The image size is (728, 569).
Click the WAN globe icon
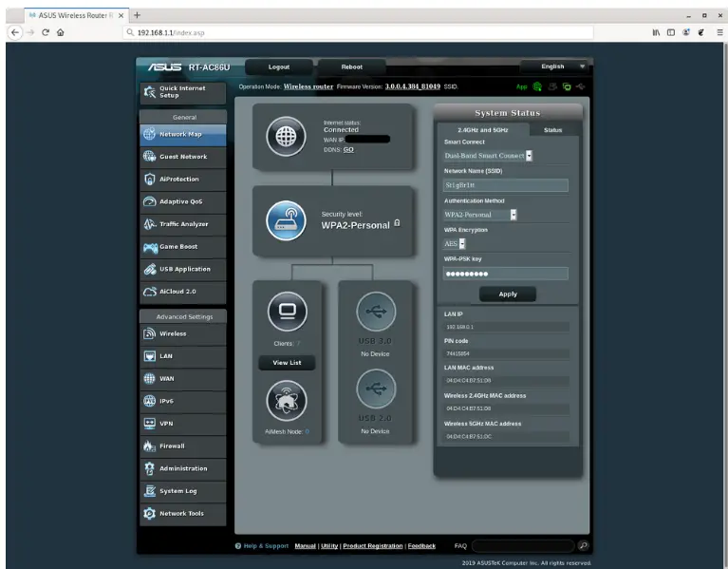[x=150, y=379]
